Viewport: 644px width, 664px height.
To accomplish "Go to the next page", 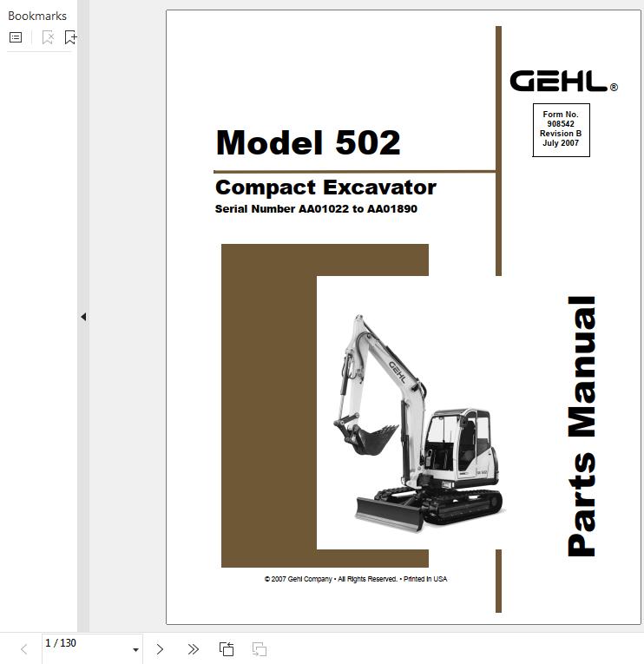I will point(160,649).
